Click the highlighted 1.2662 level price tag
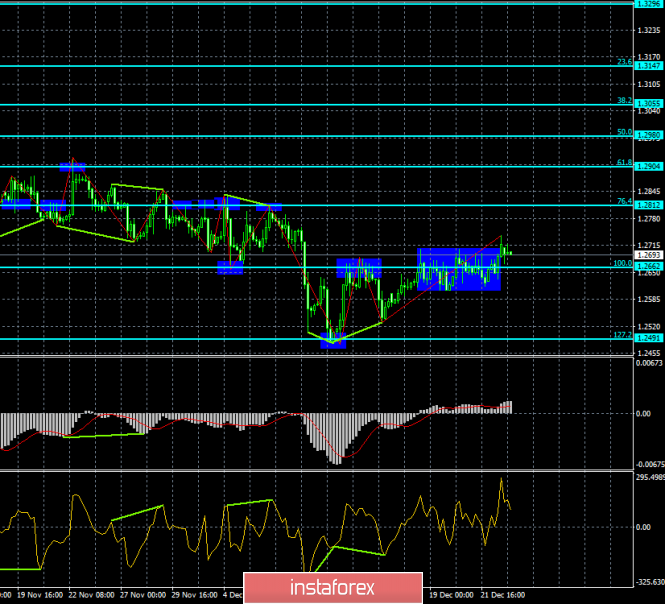665x604 pixels. click(648, 266)
